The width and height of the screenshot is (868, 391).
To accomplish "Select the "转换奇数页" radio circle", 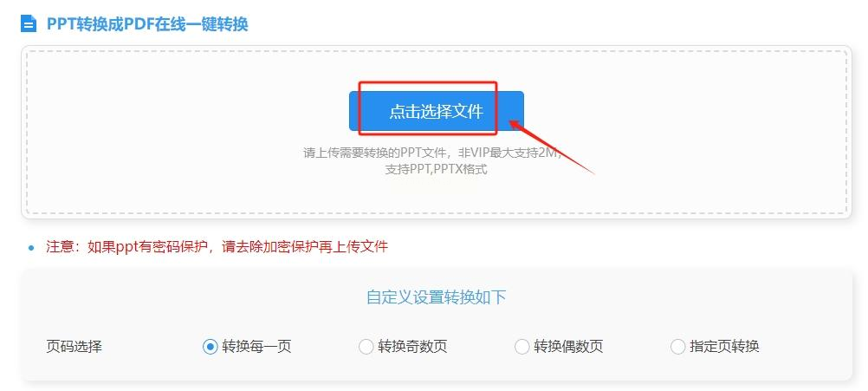I will pyautogui.click(x=366, y=348).
